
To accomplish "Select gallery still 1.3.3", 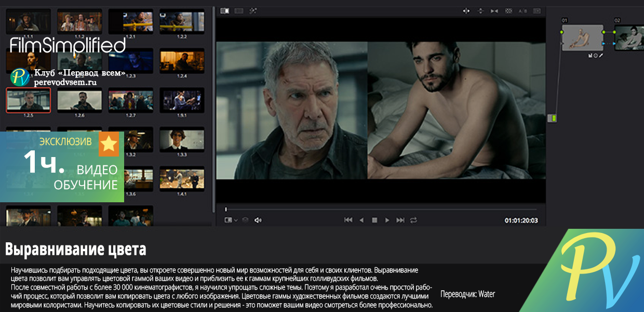I will click(x=182, y=140).
